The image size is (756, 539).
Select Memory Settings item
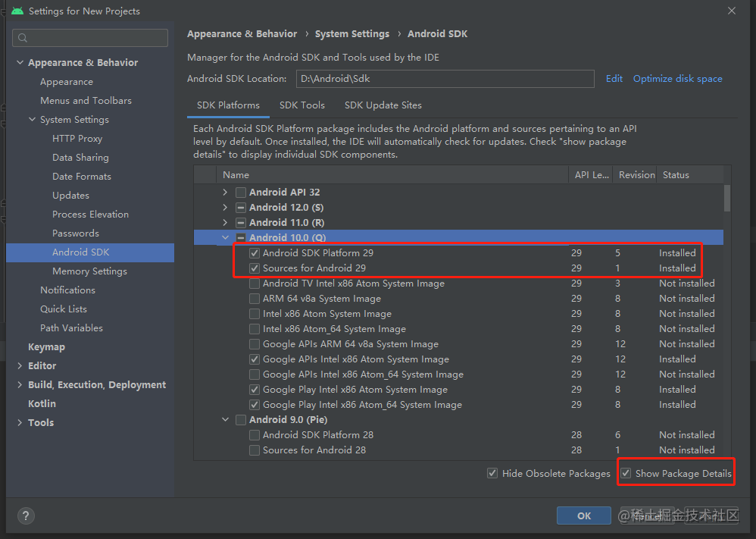(89, 271)
